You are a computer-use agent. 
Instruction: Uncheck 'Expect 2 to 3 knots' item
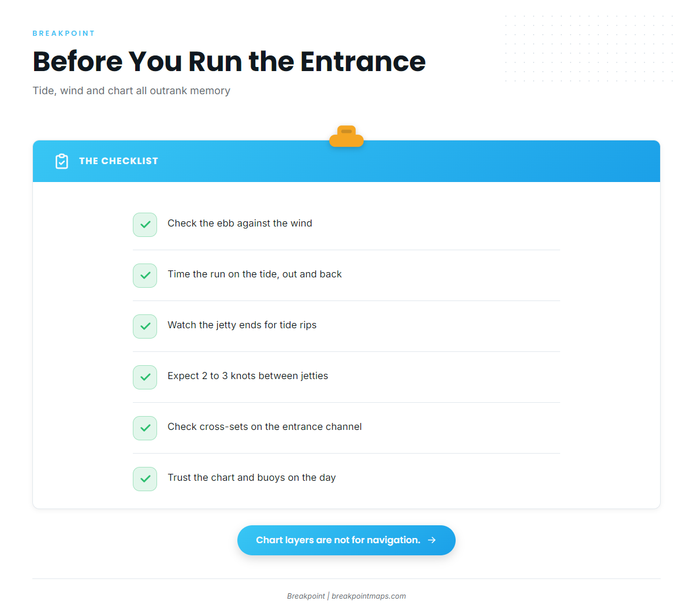click(145, 377)
